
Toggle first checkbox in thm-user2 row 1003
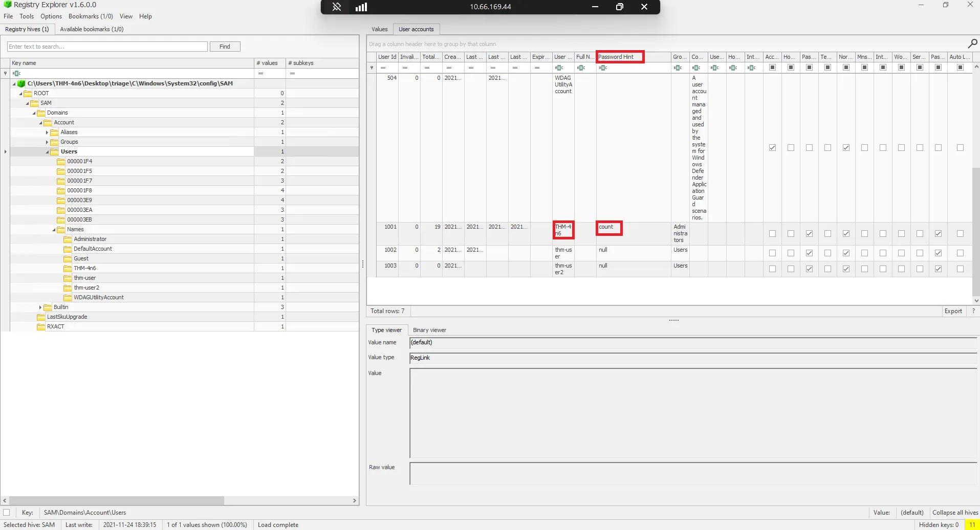pos(772,269)
